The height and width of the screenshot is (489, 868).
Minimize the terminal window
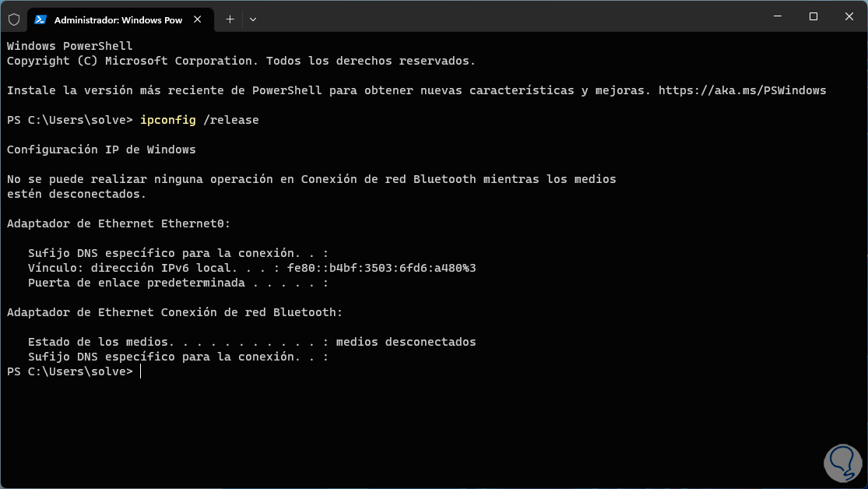[778, 16]
